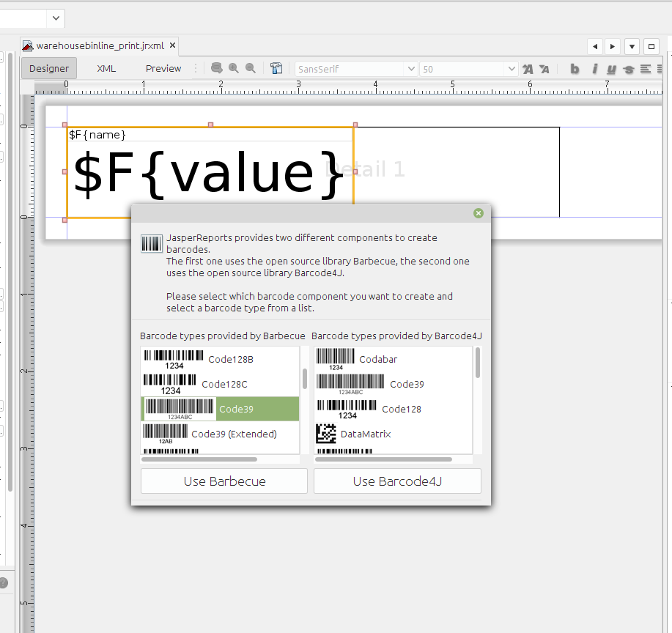Viewport: 672px width, 633px height.
Task: Click the increase font size icon
Action: tap(528, 69)
